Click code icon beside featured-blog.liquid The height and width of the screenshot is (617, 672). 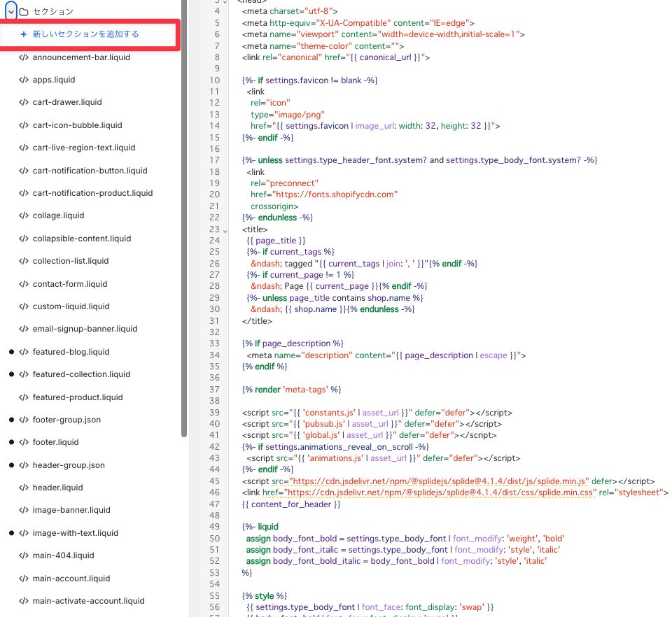pyautogui.click(x=24, y=352)
